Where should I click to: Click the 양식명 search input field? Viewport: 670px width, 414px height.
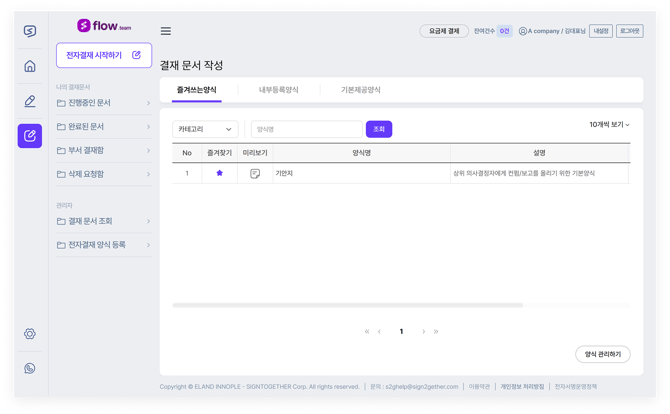(x=306, y=129)
